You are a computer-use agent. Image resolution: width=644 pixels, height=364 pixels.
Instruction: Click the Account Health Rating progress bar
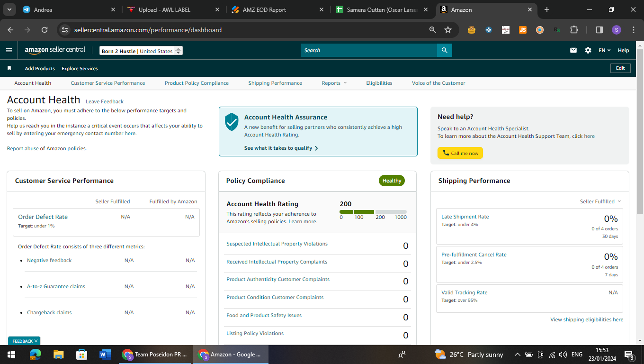(373, 212)
